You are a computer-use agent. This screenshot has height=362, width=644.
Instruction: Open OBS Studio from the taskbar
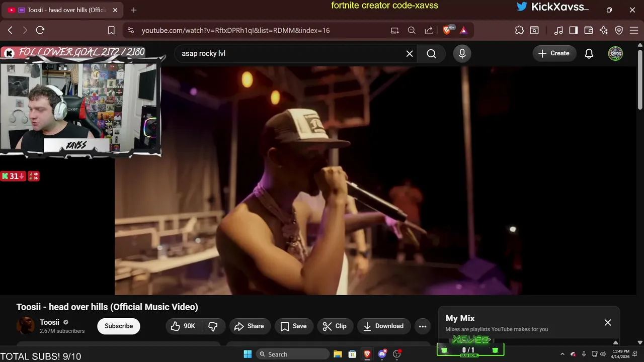point(397,354)
